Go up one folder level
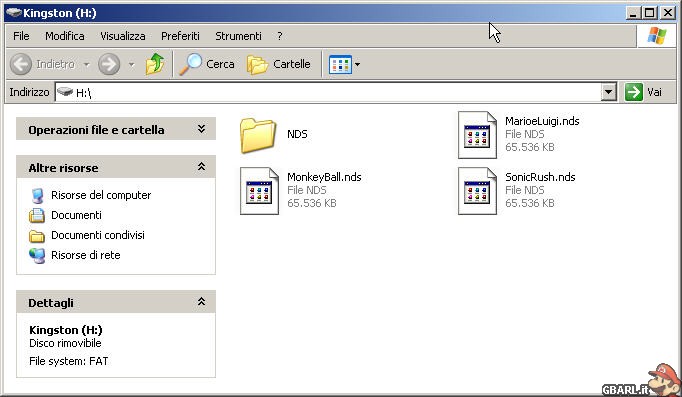The height and width of the screenshot is (397, 682). coord(155,64)
